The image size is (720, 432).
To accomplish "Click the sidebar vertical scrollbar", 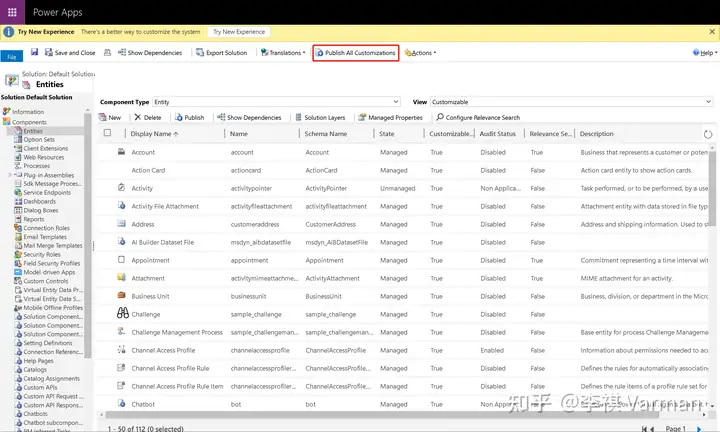I will click(x=87, y=234).
